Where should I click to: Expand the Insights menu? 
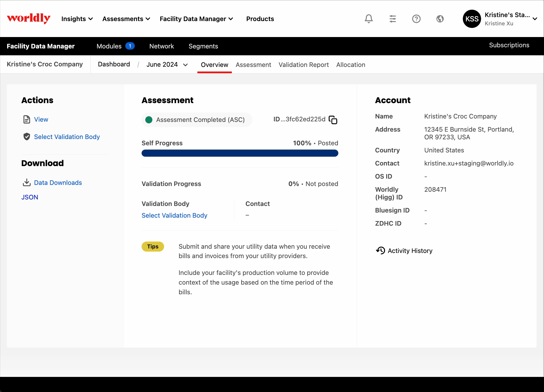[77, 19]
